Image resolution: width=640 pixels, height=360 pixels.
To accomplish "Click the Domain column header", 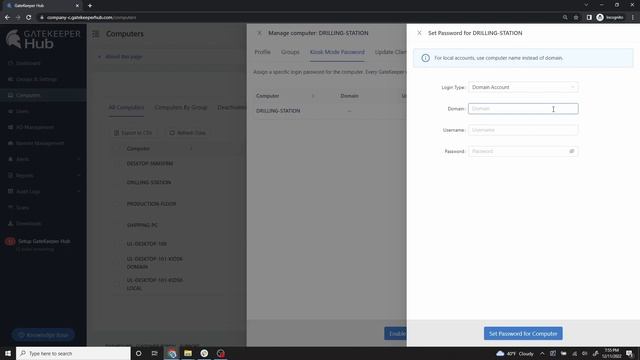I will [349, 96].
